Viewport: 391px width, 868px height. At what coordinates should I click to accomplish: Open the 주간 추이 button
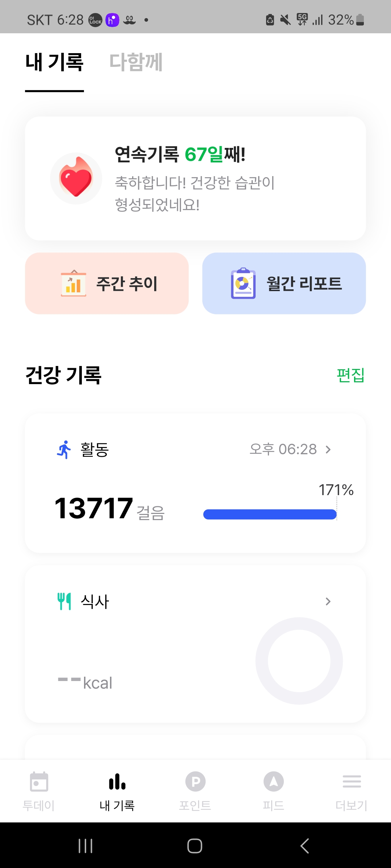107,284
